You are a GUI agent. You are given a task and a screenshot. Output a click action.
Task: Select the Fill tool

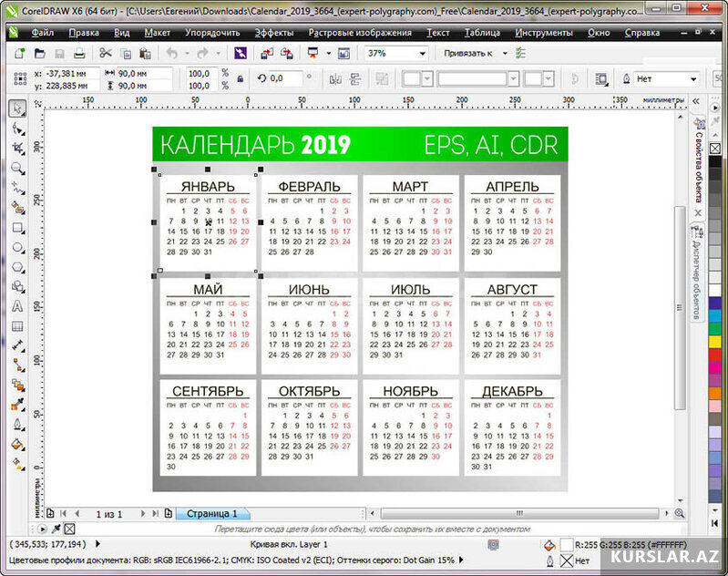[17, 445]
